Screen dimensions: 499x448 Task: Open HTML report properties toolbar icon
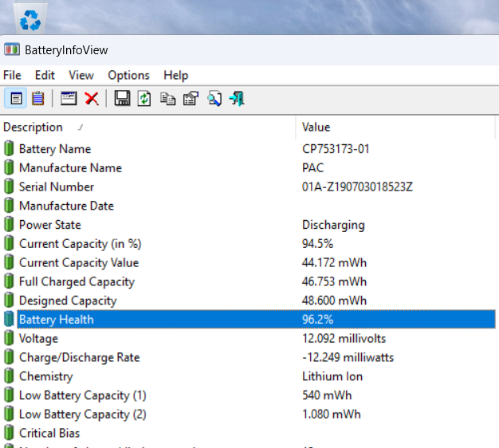pyautogui.click(x=191, y=98)
